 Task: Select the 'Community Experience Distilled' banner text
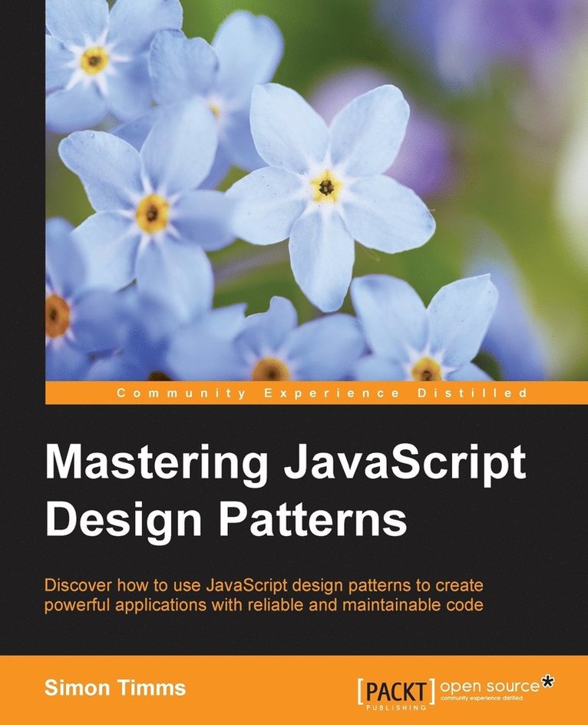click(x=321, y=393)
